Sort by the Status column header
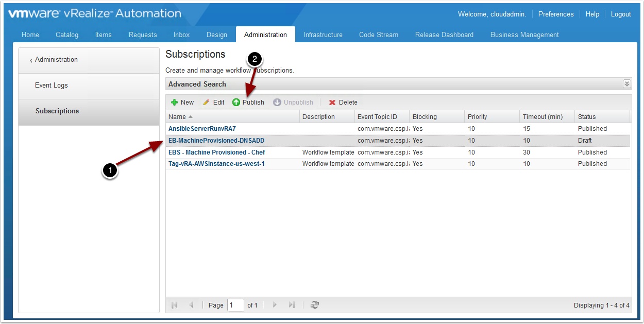 point(602,117)
